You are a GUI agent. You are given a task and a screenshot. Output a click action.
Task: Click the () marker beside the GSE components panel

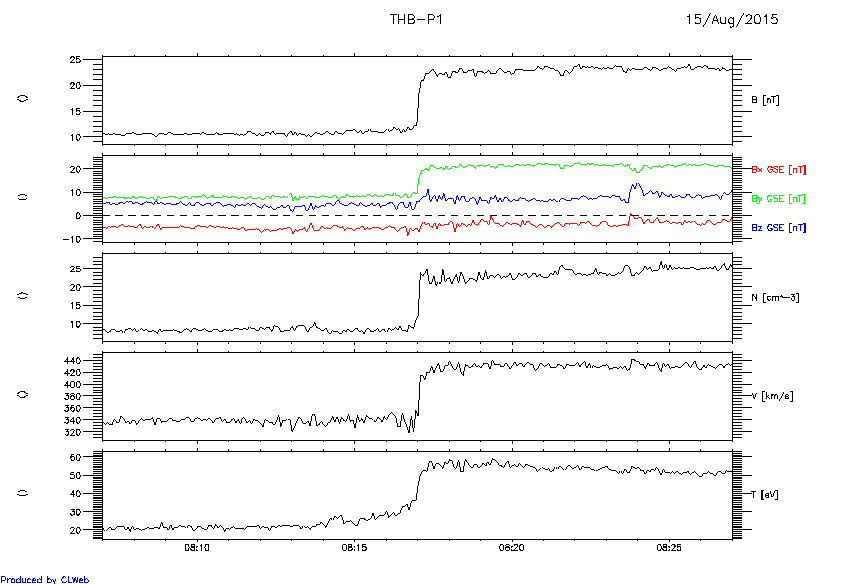point(23,197)
